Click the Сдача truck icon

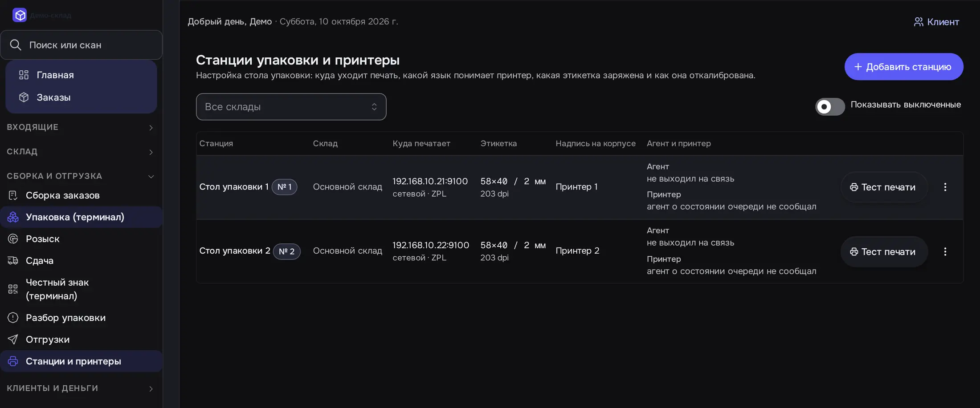point(13,260)
